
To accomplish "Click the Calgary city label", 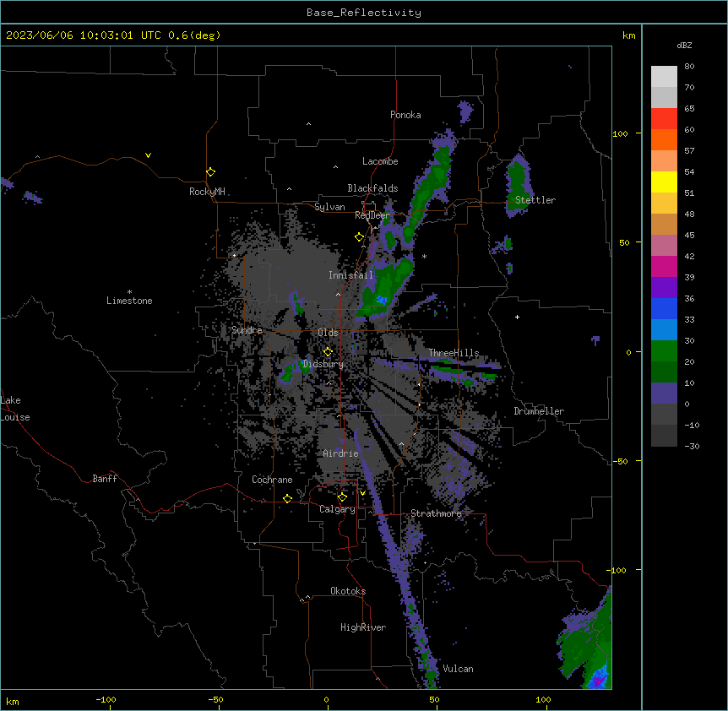I will [337, 509].
